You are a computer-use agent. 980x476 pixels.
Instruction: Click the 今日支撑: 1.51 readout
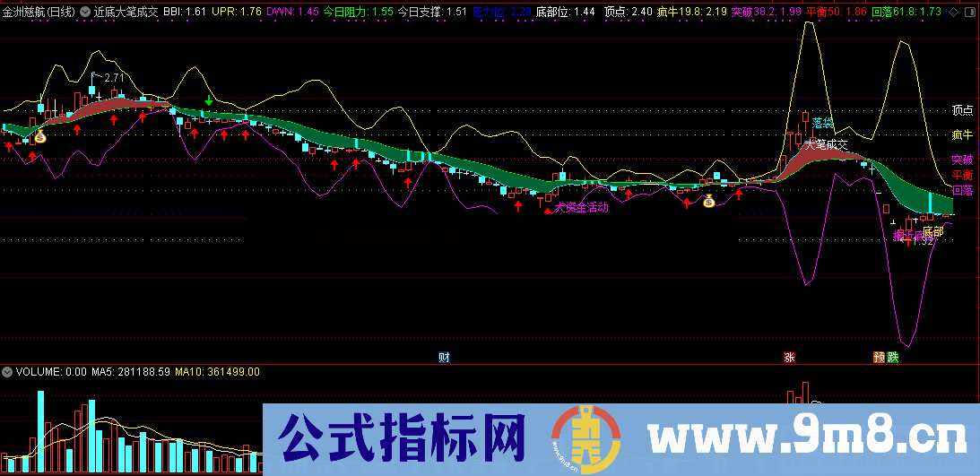(x=432, y=12)
